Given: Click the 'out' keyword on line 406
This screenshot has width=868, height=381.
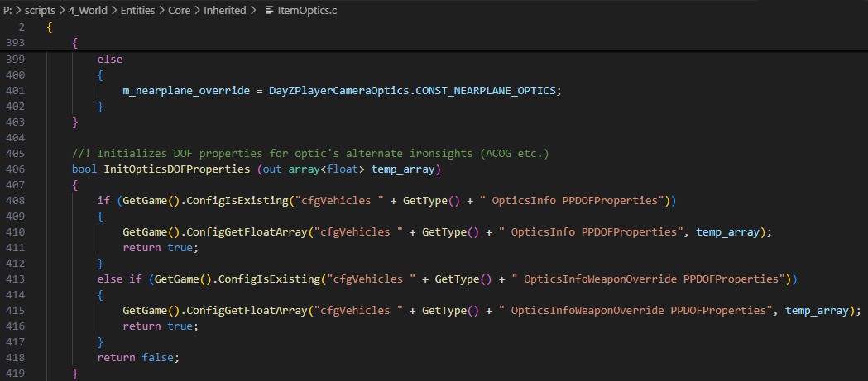Looking at the screenshot, I should (x=272, y=169).
